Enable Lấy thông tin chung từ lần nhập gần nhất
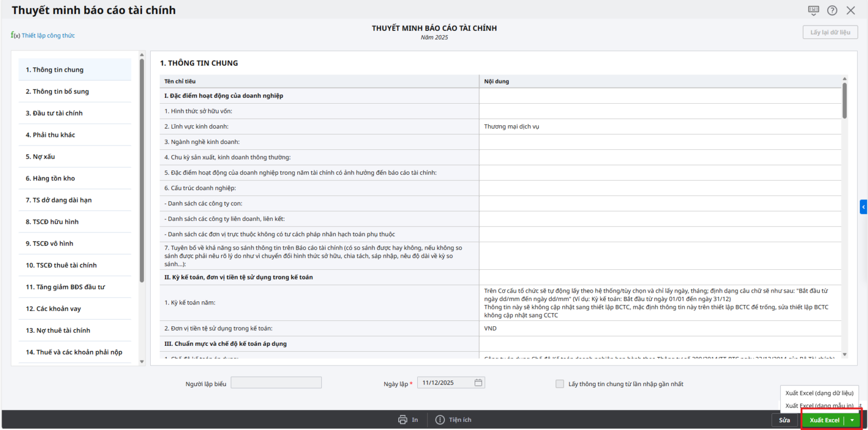This screenshot has height=430, width=868. tap(560, 384)
